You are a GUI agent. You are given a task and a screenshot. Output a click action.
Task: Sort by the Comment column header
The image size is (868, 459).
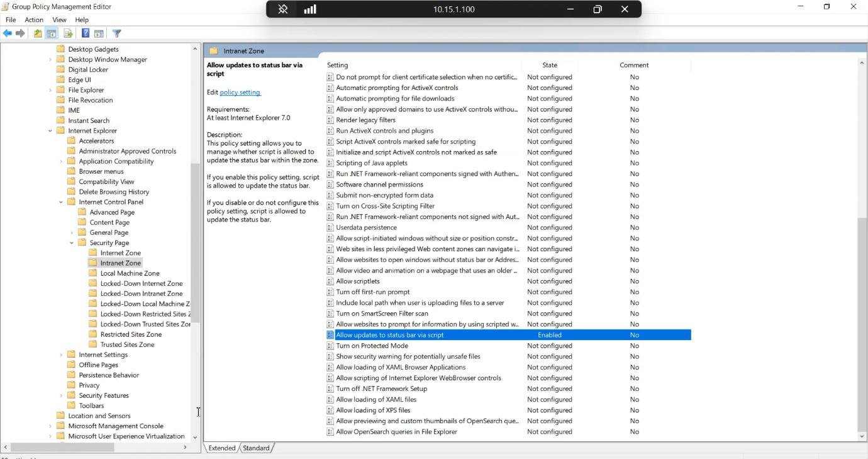pos(634,65)
